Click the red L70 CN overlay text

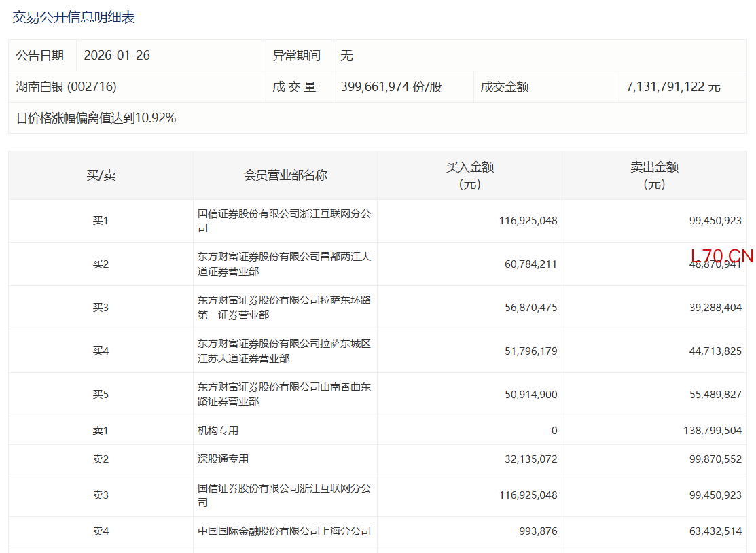tap(721, 256)
